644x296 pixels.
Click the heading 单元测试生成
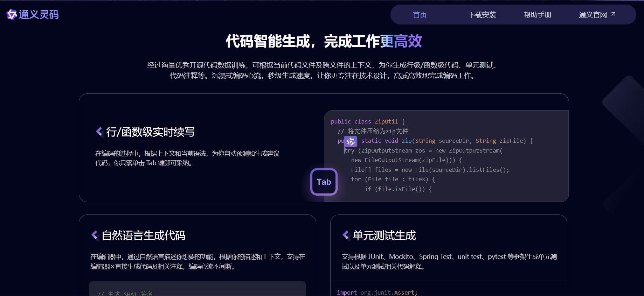[x=384, y=235]
